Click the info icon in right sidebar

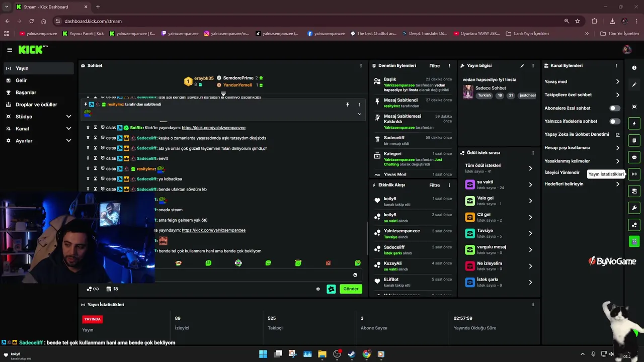click(x=634, y=68)
